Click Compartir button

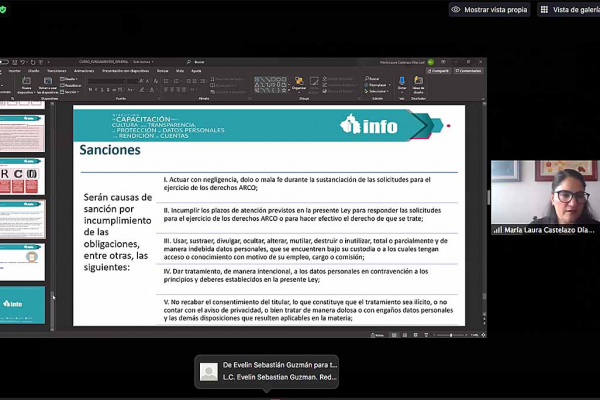point(439,71)
